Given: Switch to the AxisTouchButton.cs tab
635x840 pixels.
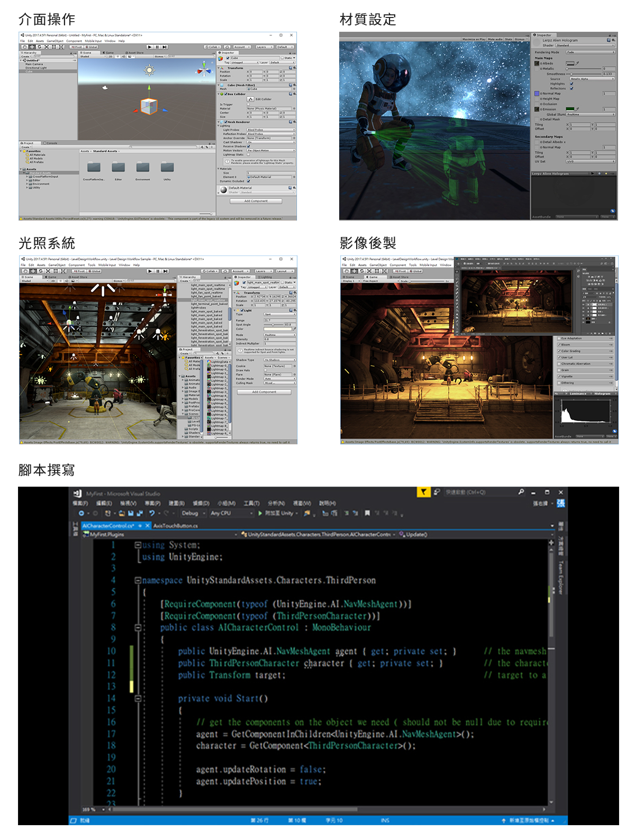Looking at the screenshot, I should tap(175, 526).
